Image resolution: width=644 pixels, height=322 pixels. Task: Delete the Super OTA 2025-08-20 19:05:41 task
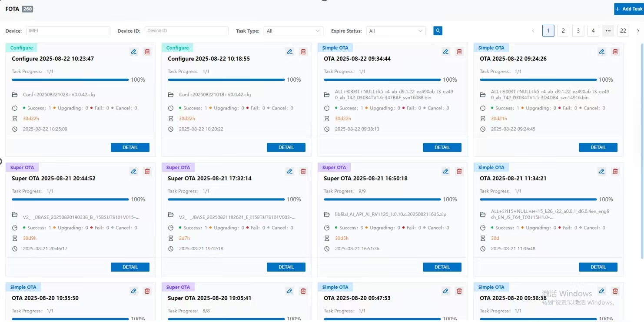(303, 291)
